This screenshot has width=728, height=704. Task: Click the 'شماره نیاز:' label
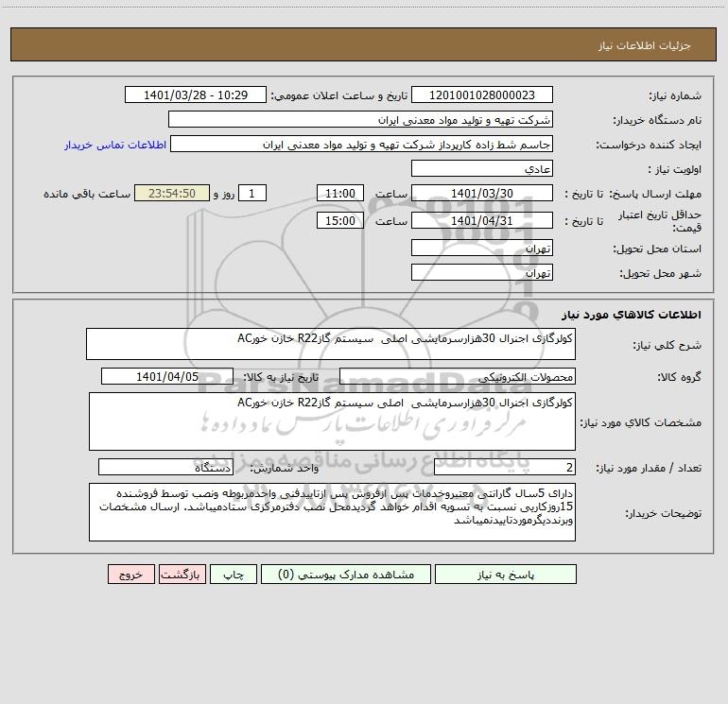click(x=675, y=96)
